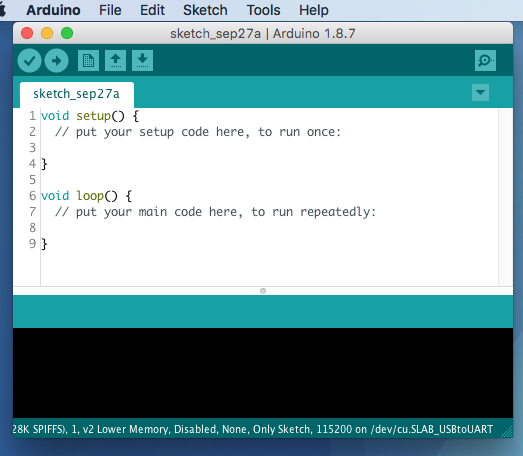Save the sketch using the down-arrow icon
Viewport: 523px width, 456px height.
tap(142, 61)
